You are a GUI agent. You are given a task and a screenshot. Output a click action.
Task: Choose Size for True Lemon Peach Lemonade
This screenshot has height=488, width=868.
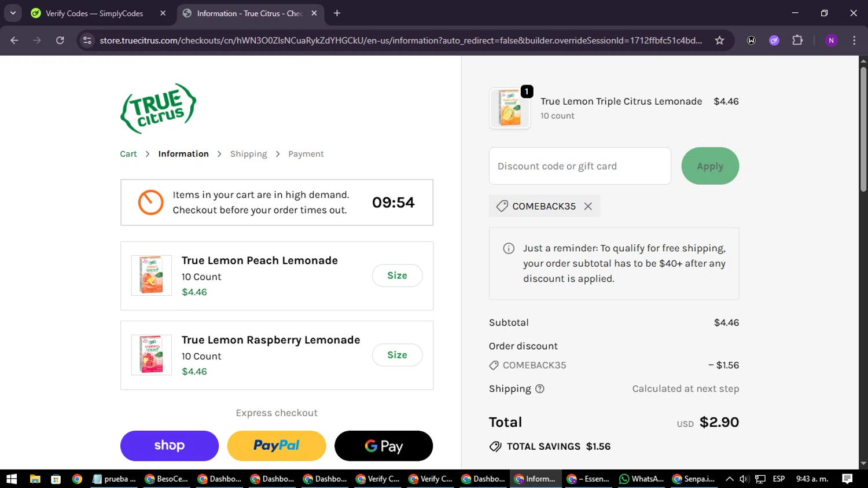pyautogui.click(x=397, y=276)
